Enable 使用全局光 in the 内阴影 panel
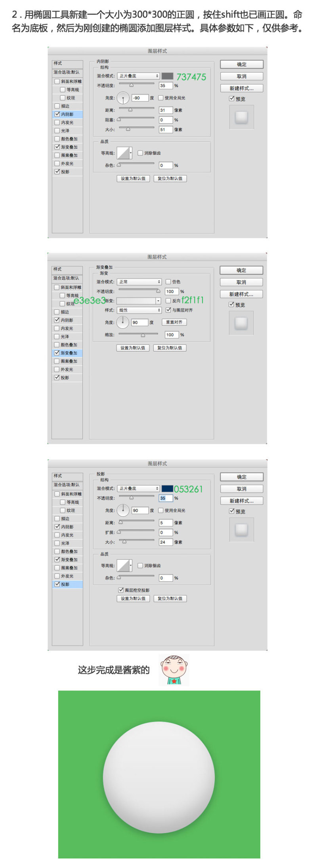317x868 pixels. tap(161, 98)
